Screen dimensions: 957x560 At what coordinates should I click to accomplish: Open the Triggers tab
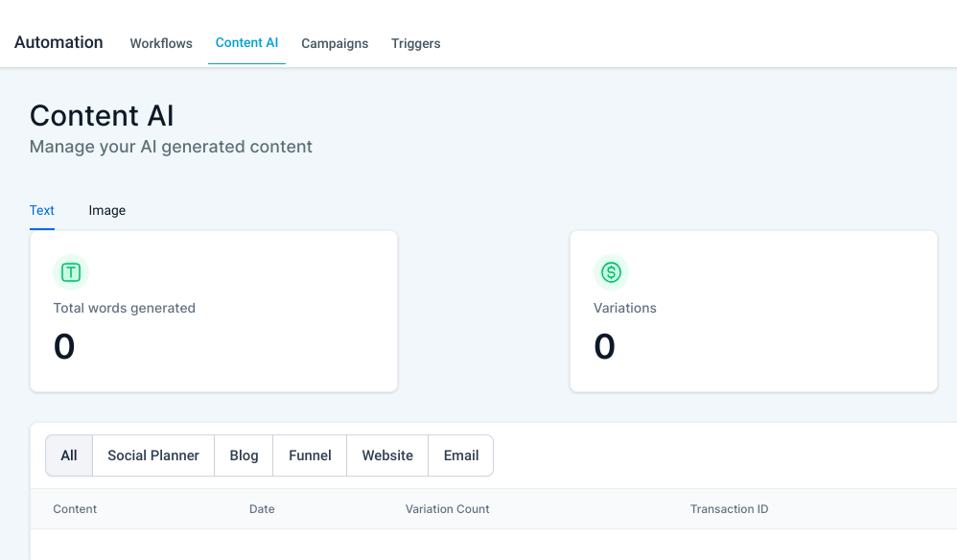click(415, 43)
